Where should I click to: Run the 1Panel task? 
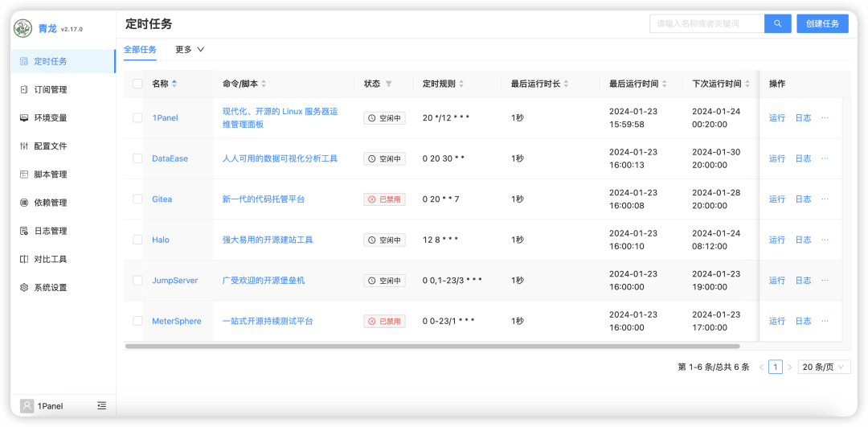777,118
